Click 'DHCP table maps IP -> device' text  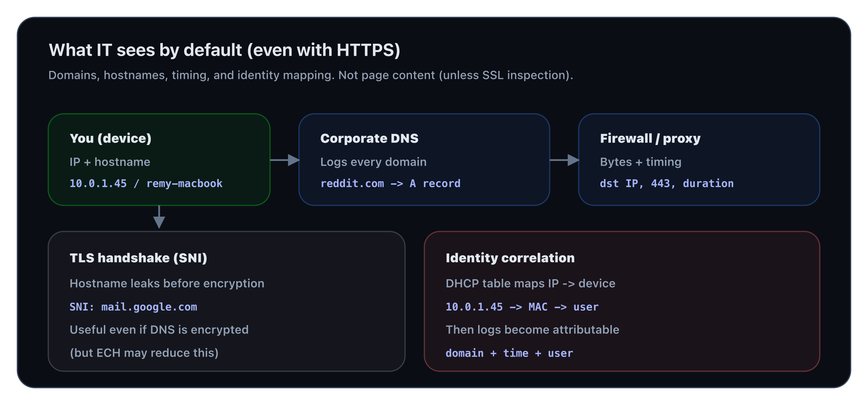(x=530, y=283)
